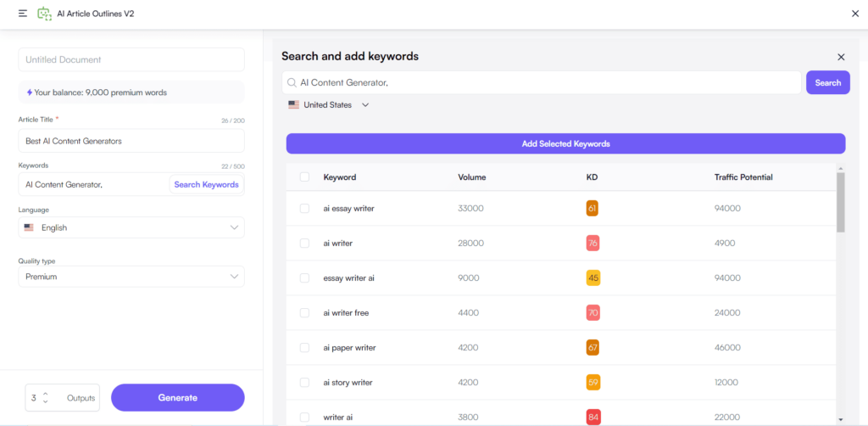Check the 'ai writer' keyword row
The width and height of the screenshot is (868, 426).
[x=304, y=244]
